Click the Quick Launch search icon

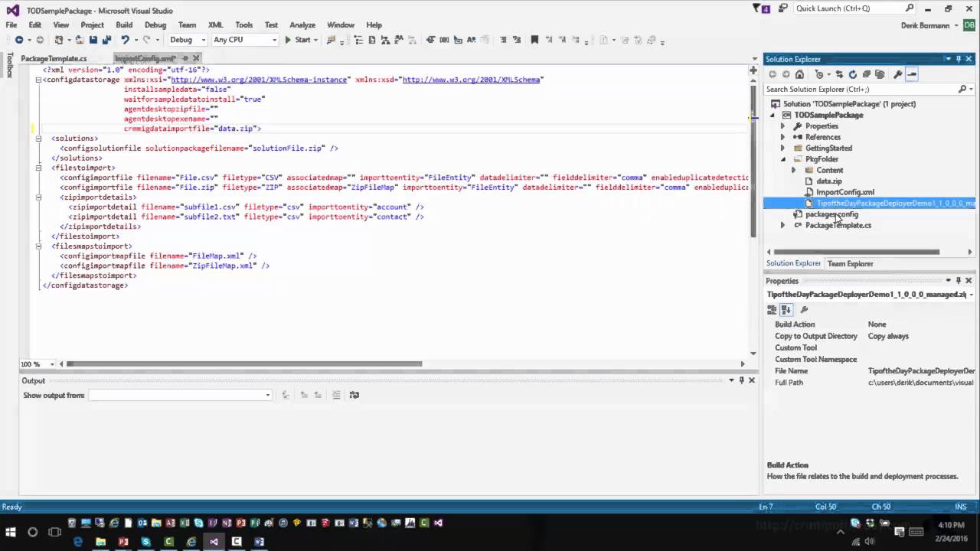910,8
